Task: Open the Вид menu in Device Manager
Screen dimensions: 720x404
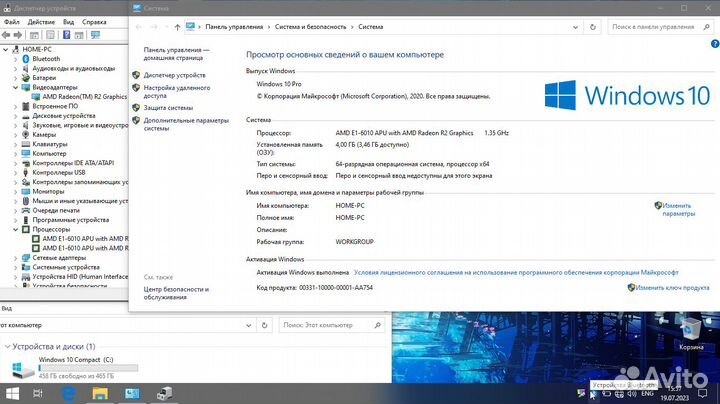Action: [x=68, y=22]
